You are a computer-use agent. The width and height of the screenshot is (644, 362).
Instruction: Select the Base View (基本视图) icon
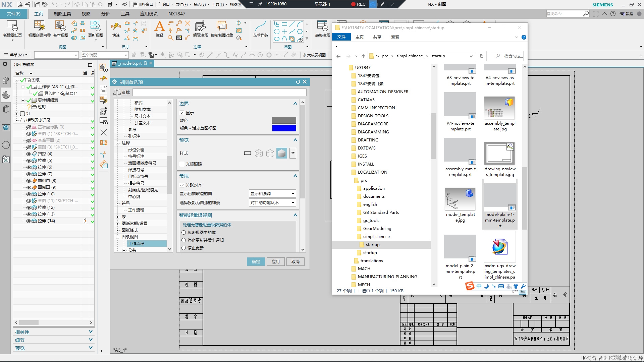point(60,26)
